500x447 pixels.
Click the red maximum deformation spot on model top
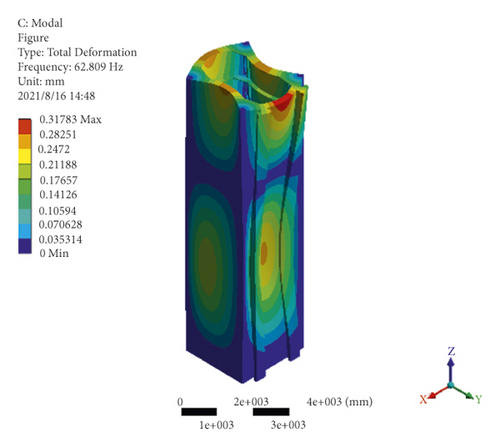tap(283, 102)
